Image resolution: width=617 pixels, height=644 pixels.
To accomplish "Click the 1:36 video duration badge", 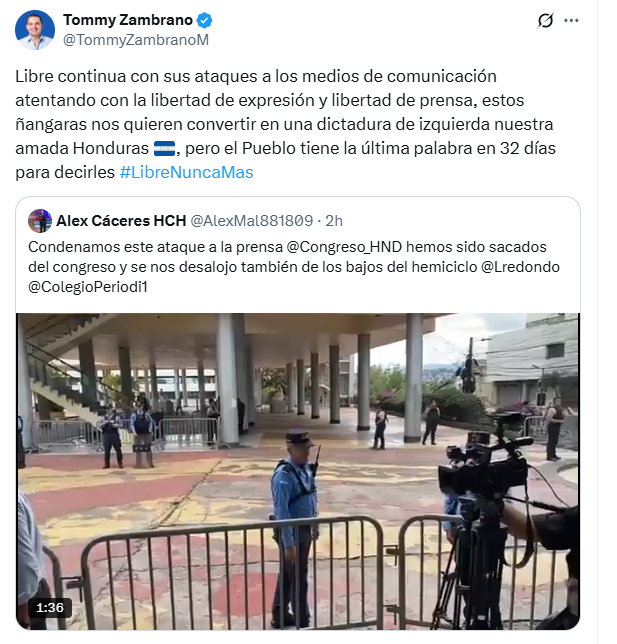I will tap(50, 607).
